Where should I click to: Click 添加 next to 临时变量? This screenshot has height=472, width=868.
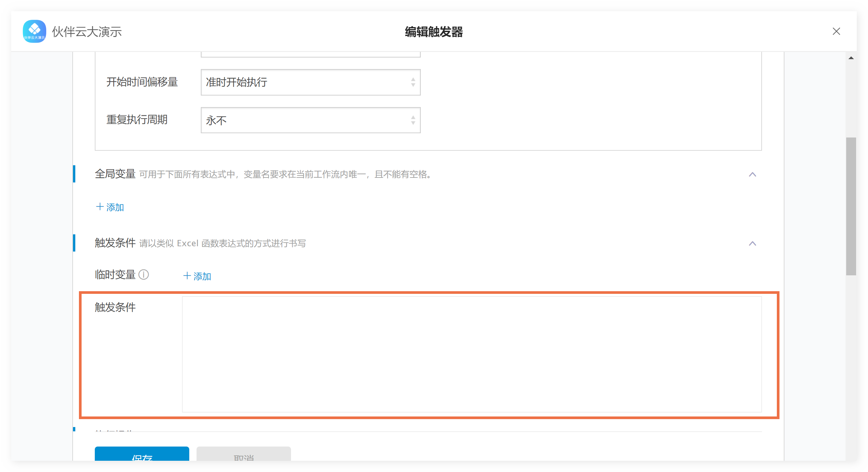point(197,276)
